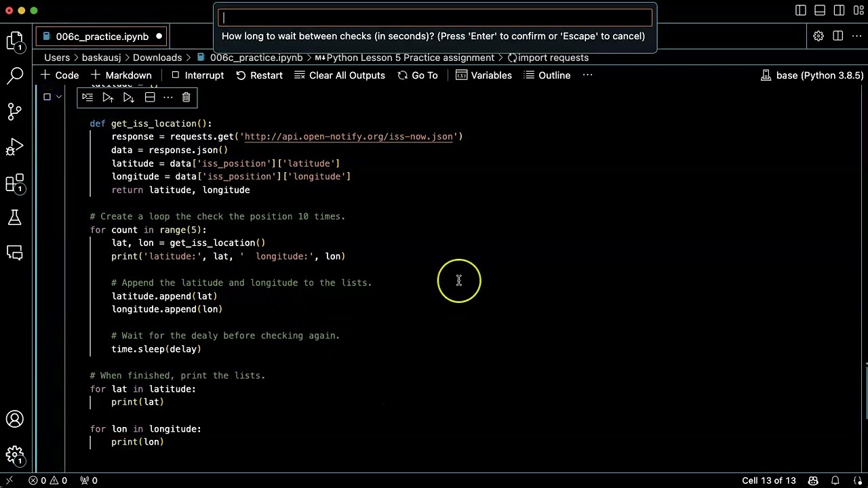Open the Explorer view in activity bar
868x488 pixels.
point(15,41)
